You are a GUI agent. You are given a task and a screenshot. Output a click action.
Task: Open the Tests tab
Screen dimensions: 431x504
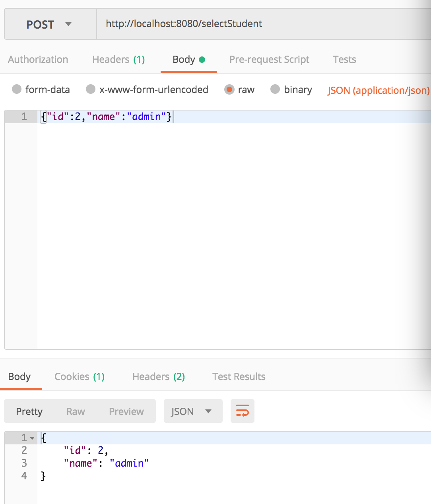[x=345, y=60]
